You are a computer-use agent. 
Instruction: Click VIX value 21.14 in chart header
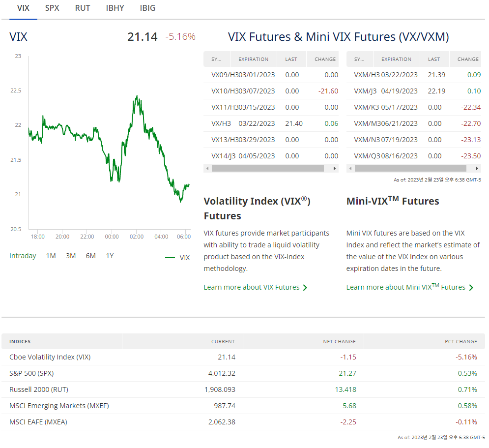pos(142,37)
